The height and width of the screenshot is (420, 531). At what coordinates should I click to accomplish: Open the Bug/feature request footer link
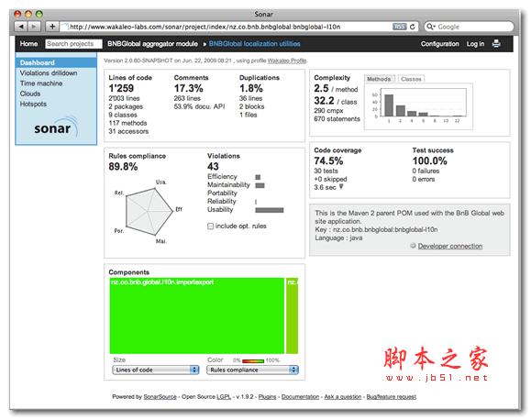pos(391,397)
